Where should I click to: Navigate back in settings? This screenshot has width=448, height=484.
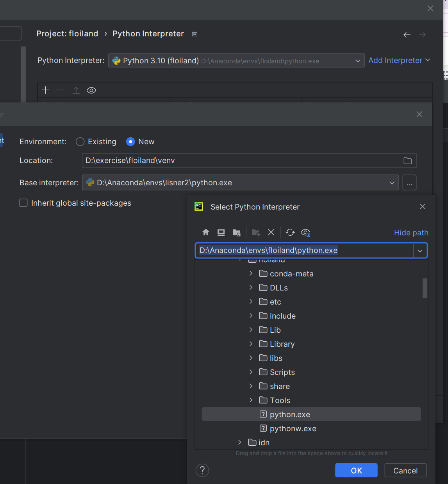[x=407, y=35]
